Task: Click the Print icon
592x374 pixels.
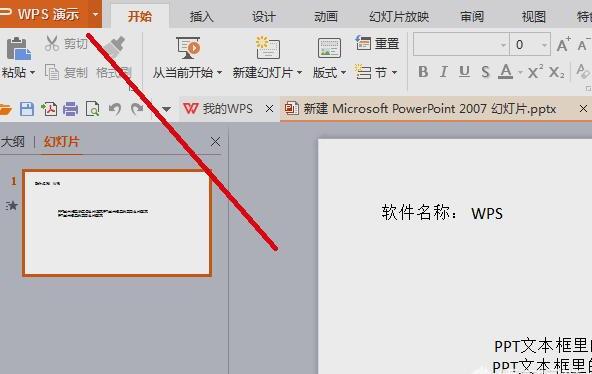Action: point(71,109)
